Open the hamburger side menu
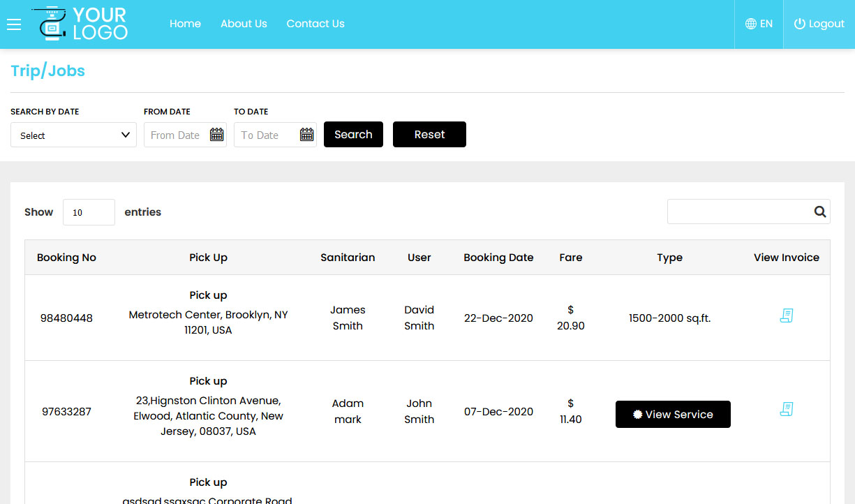 [x=14, y=24]
